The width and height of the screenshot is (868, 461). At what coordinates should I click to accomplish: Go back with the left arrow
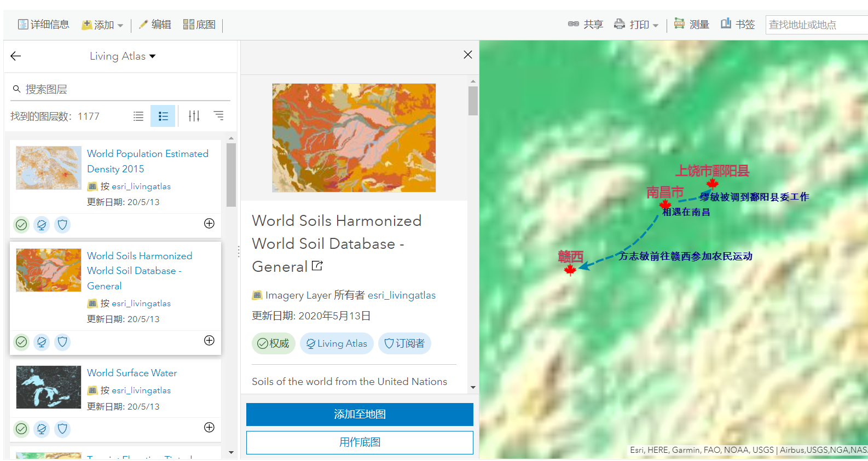[16, 56]
